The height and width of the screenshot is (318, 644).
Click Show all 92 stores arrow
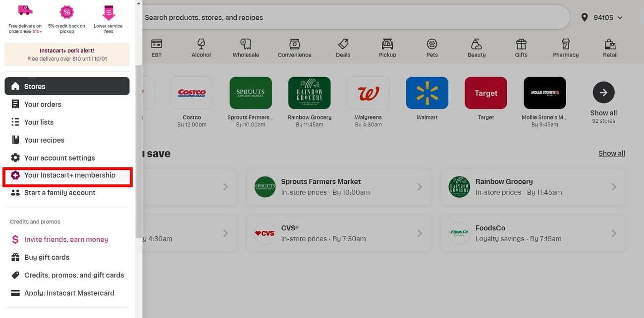point(603,92)
